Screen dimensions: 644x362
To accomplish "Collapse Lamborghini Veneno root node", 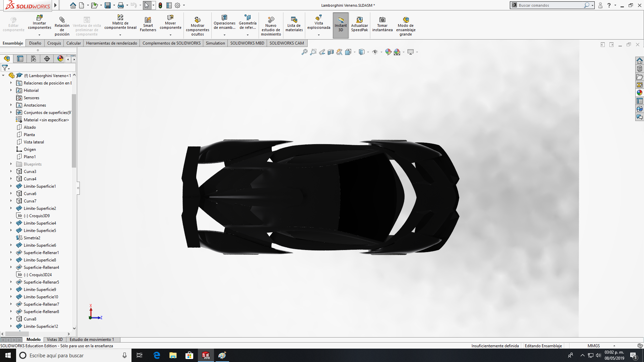I will pyautogui.click(x=3, y=75).
